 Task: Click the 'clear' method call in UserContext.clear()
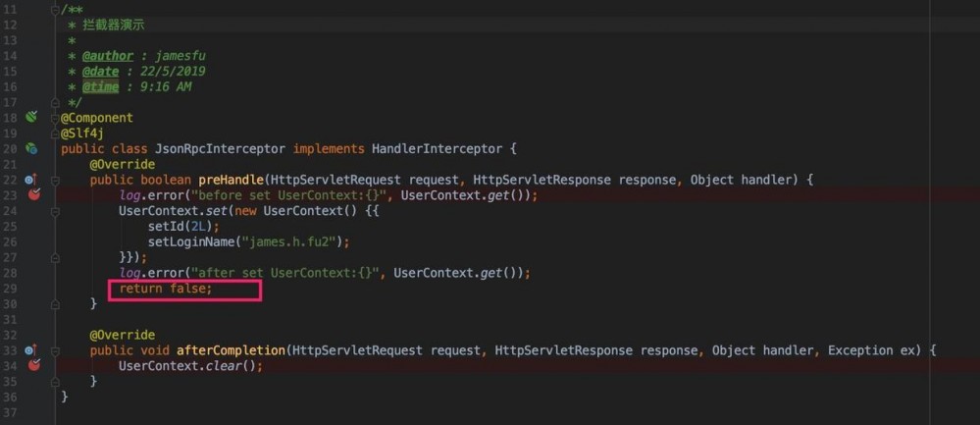224,366
